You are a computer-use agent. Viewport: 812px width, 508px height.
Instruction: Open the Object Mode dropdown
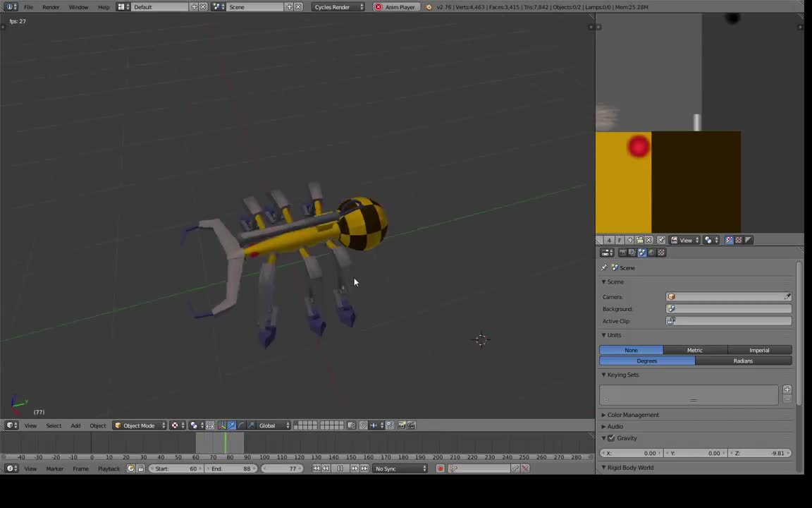point(138,425)
